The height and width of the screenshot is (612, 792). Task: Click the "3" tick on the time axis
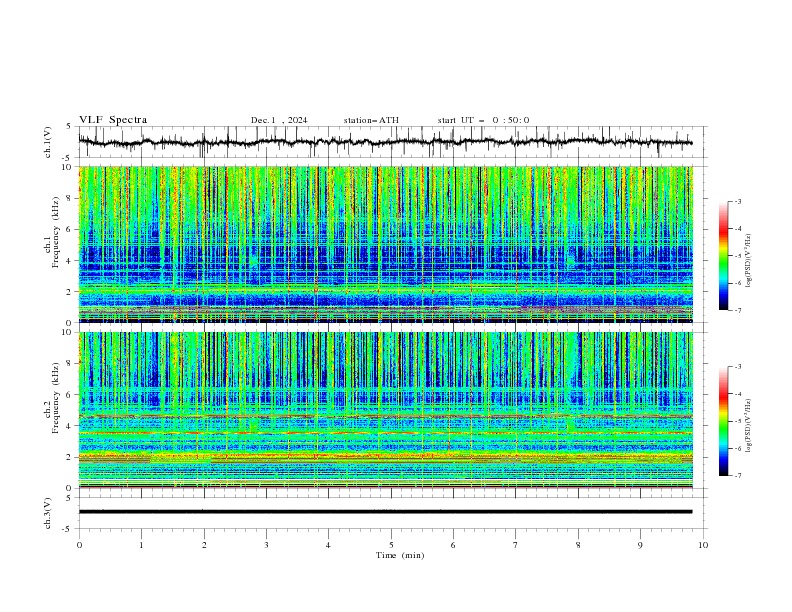pos(266,545)
